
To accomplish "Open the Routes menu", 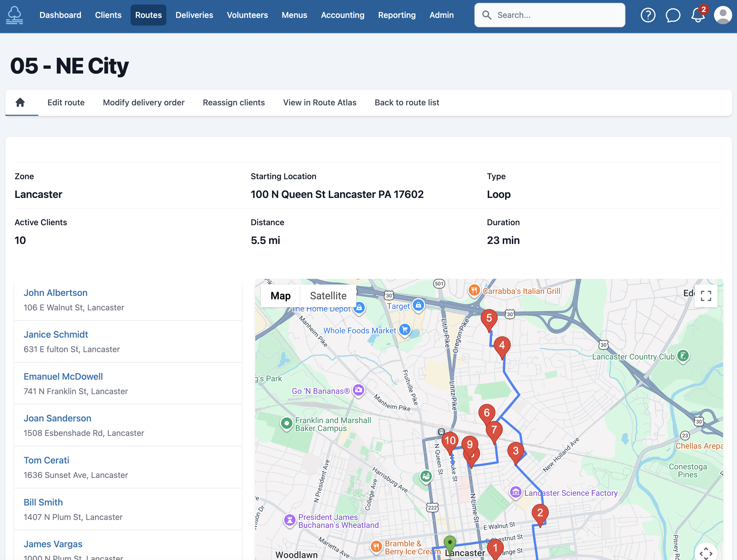I will tap(148, 15).
